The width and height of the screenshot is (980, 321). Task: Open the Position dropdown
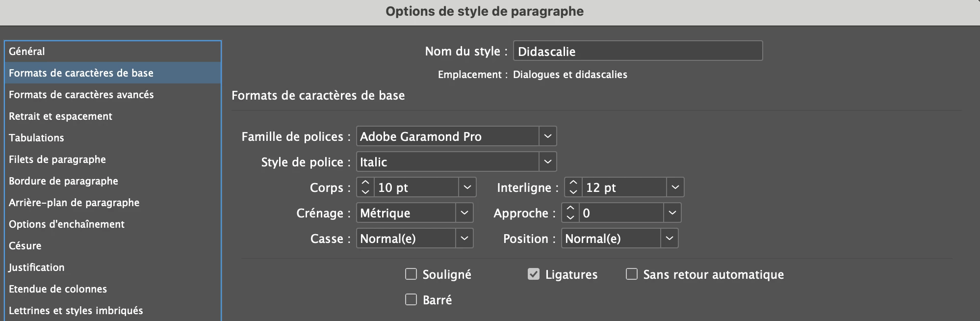[x=669, y=239]
